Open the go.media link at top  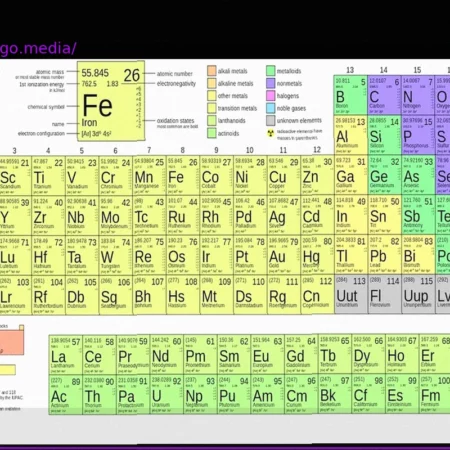(x=38, y=48)
